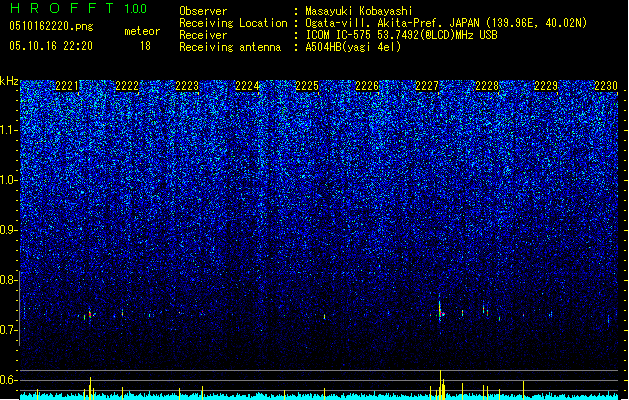Click time marker 2223
The height and width of the screenshot is (400, 629).
pyautogui.click(x=187, y=86)
